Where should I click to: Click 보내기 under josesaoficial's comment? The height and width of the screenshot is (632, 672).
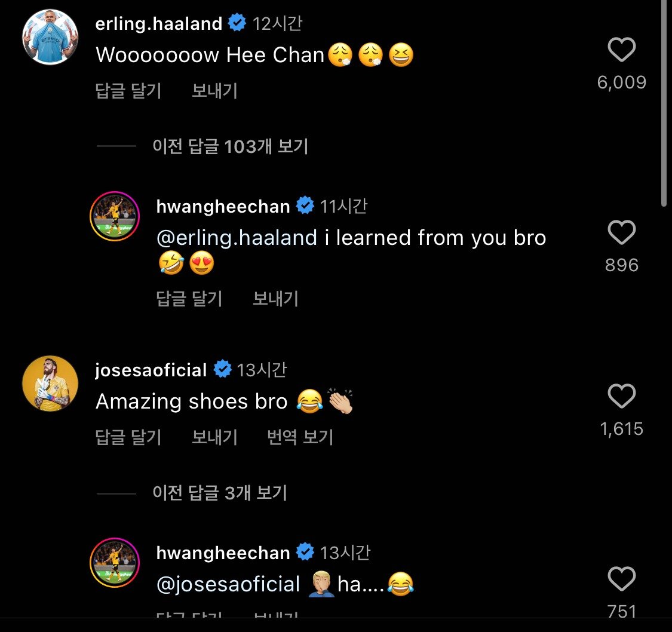click(x=213, y=437)
